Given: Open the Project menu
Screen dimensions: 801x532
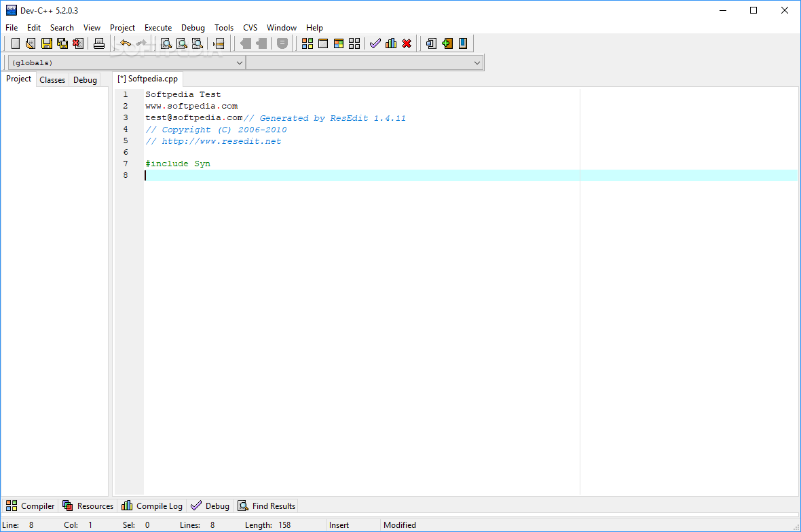Looking at the screenshot, I should click(123, 28).
